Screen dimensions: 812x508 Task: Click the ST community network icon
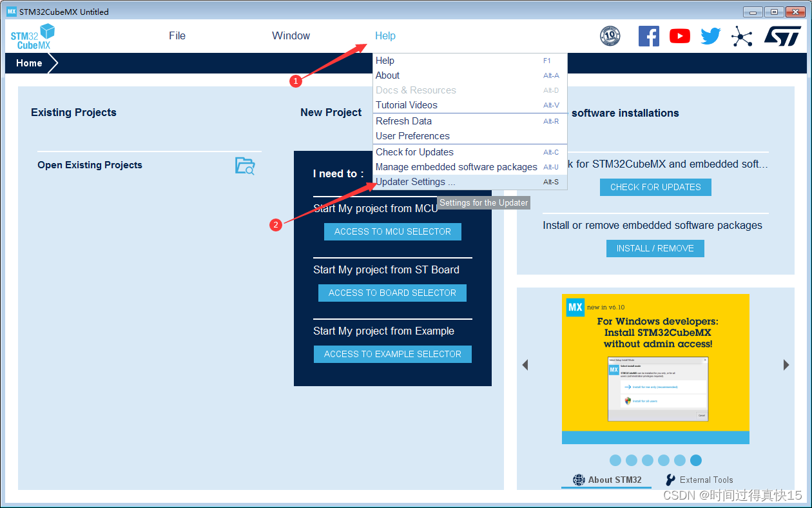pyautogui.click(x=742, y=36)
